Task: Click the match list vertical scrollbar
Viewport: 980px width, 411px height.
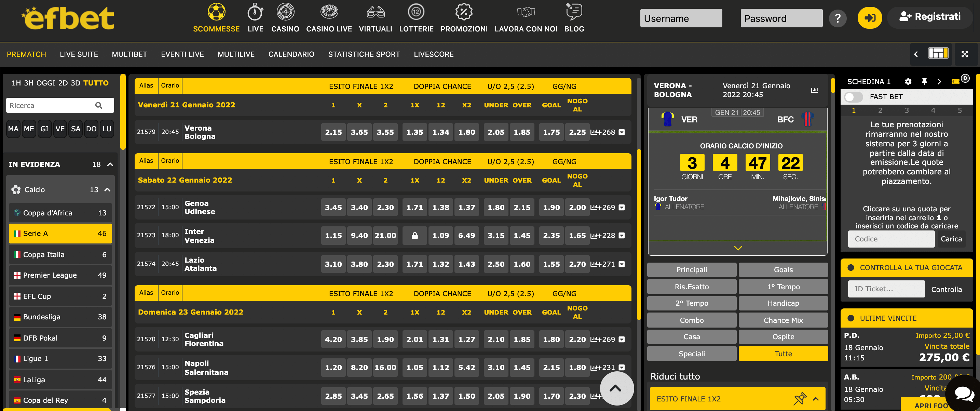Action: click(x=639, y=234)
